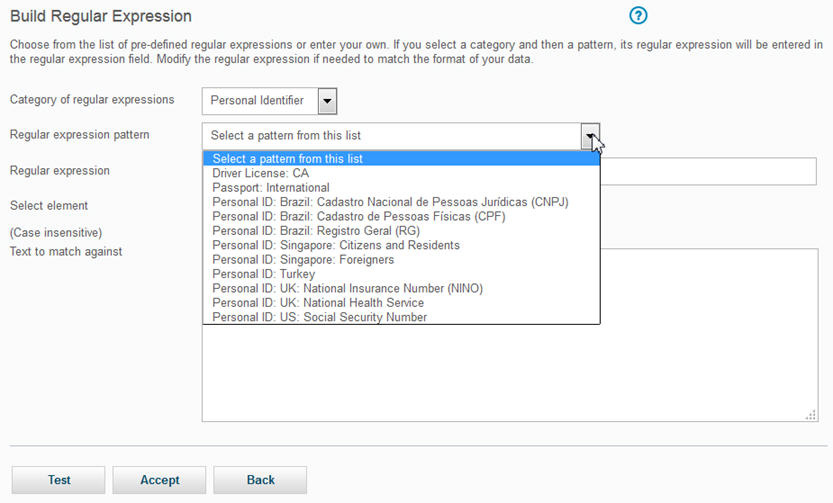Image resolution: width=833 pixels, height=503 pixels.
Task: Choose UK: National Health Service pattern
Action: 318,303
